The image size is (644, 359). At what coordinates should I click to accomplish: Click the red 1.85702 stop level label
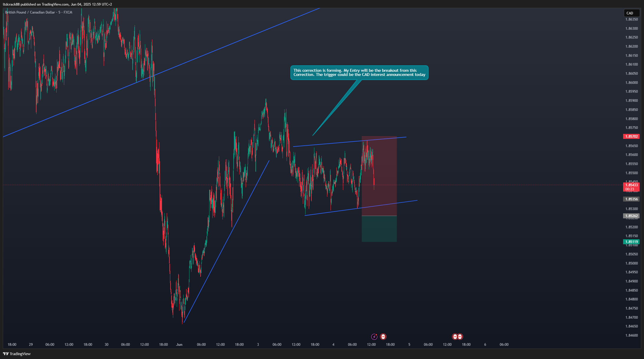coord(631,137)
